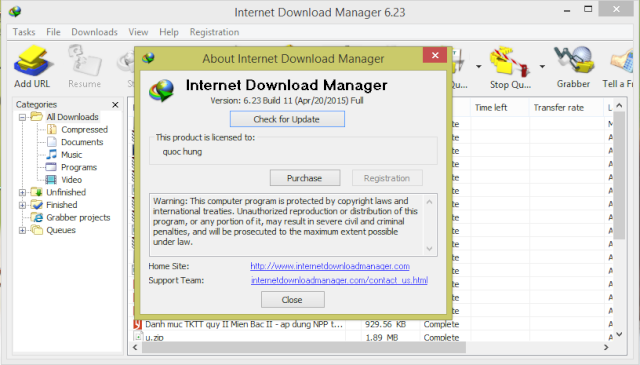The image size is (640, 365).
Task: Click the Add URL toolbar icon
Action: tap(32, 67)
